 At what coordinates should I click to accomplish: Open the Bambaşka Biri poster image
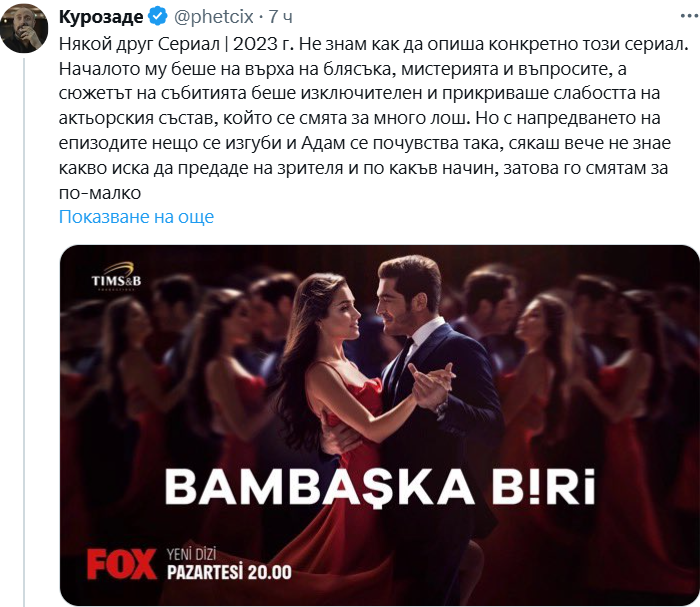(x=379, y=425)
